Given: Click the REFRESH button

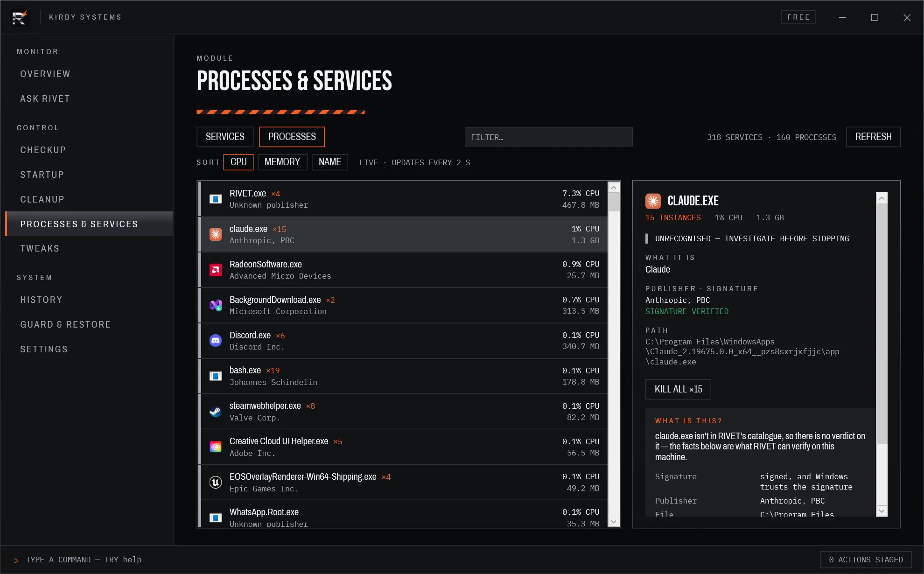Looking at the screenshot, I should [x=874, y=137].
